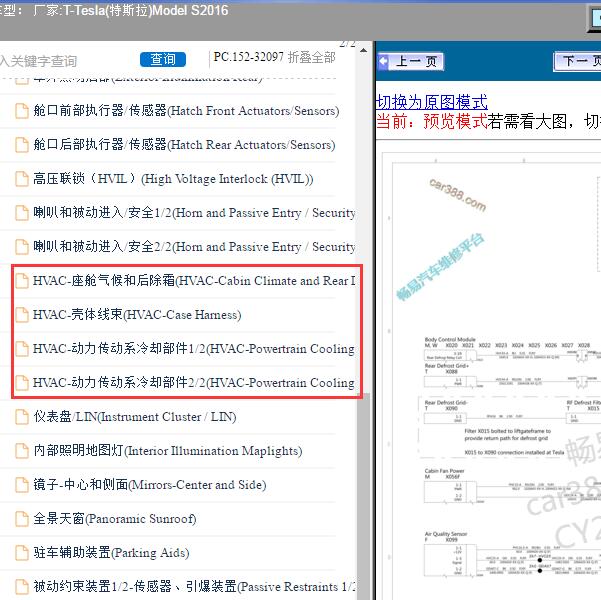
Task: Open 镜子-中心和侧面 Mirrors-Center and Side
Action: click(x=150, y=485)
